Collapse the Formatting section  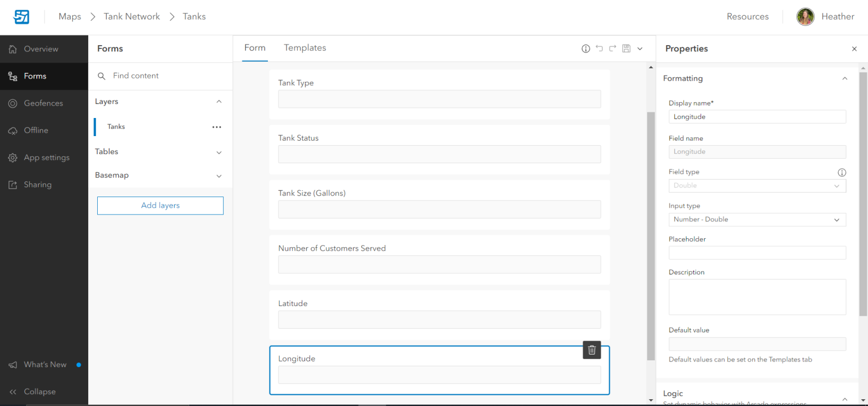(844, 78)
